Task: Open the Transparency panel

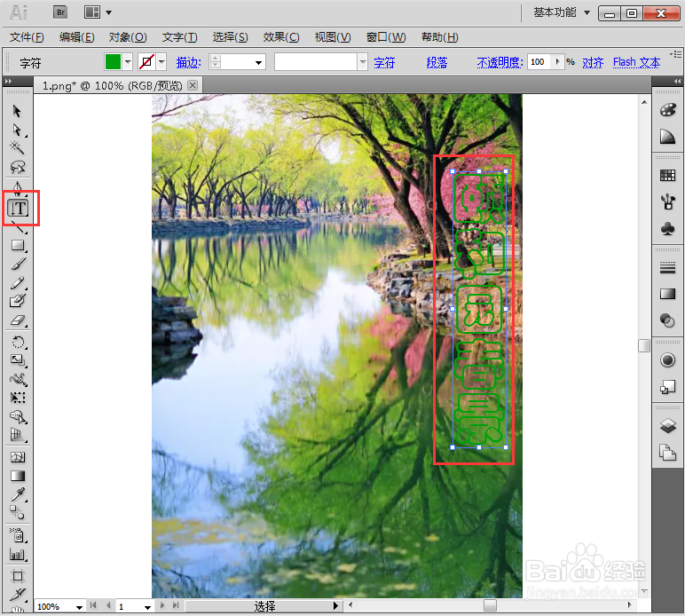Action: (667, 320)
